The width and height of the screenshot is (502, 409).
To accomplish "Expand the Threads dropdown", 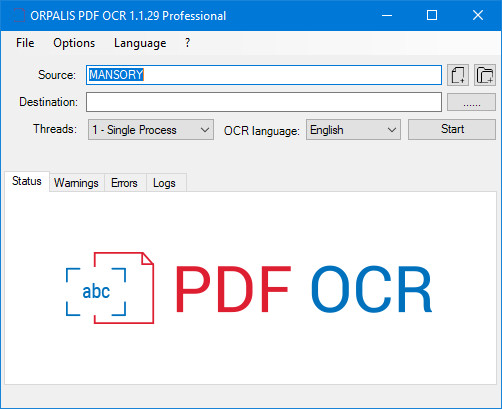I will (x=151, y=130).
